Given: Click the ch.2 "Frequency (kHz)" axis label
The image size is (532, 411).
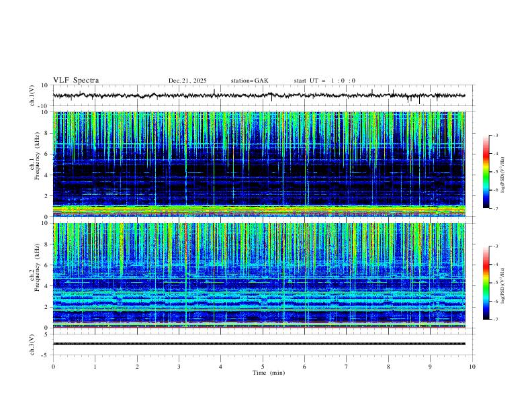Looking at the screenshot, I should [38, 267].
